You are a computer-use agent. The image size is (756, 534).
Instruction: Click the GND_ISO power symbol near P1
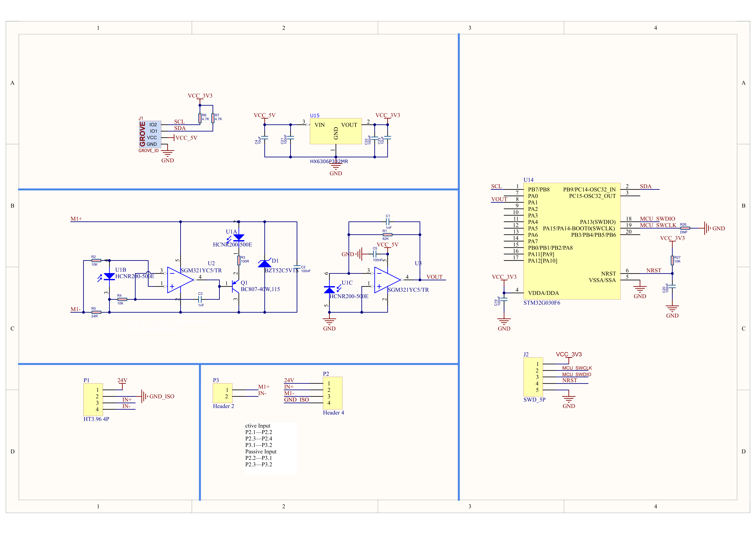click(144, 396)
